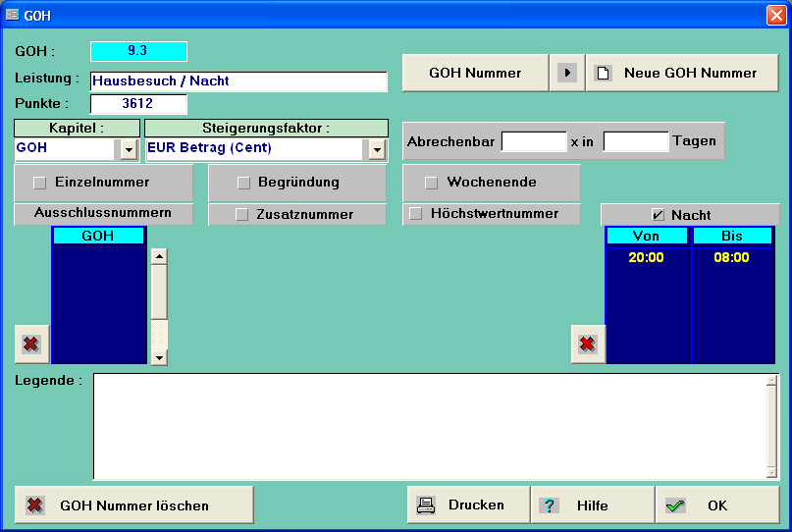Viewport: 792px width, 532px height.
Task: Uncheck the Nacht checkbox
Action: 659,215
